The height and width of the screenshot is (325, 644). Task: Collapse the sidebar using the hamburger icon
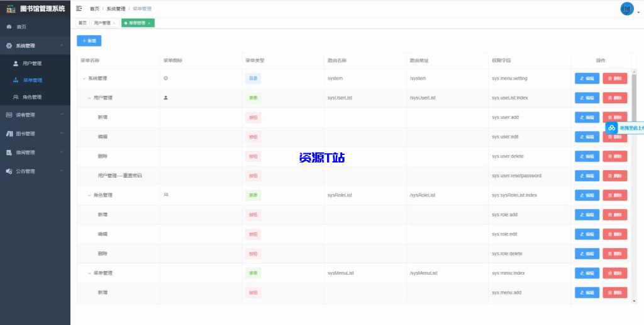pyautogui.click(x=79, y=9)
